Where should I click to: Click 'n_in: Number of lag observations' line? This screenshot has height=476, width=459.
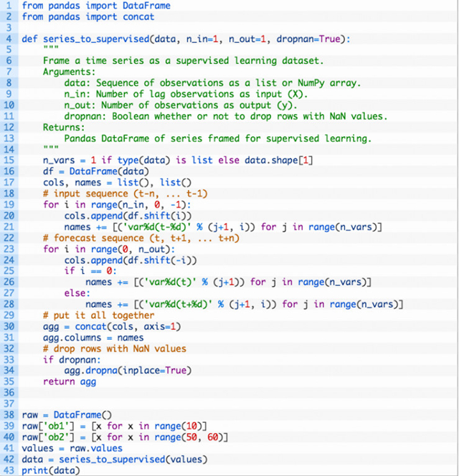coord(186,94)
